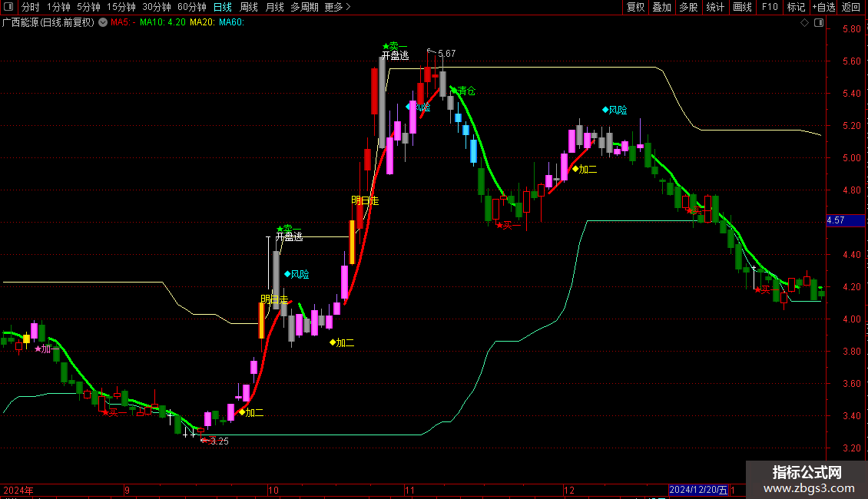
Task: Click the 叠加 overlay button
Action: pyautogui.click(x=661, y=7)
